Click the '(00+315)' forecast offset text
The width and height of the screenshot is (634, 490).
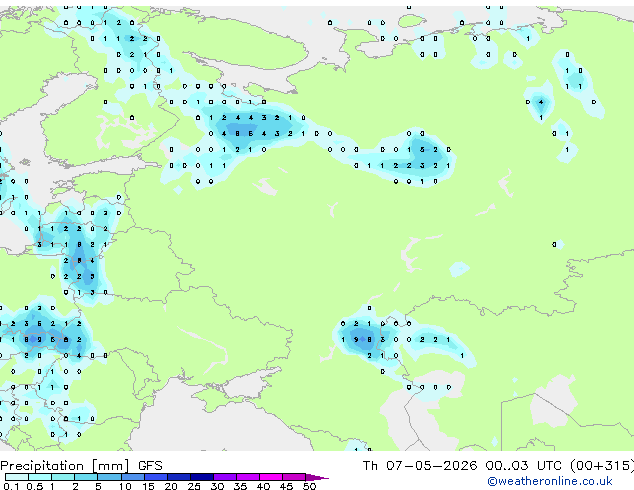602,466
